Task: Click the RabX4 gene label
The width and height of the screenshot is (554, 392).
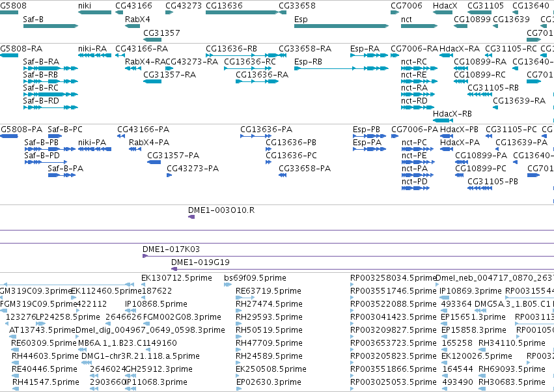Action: click(x=137, y=20)
